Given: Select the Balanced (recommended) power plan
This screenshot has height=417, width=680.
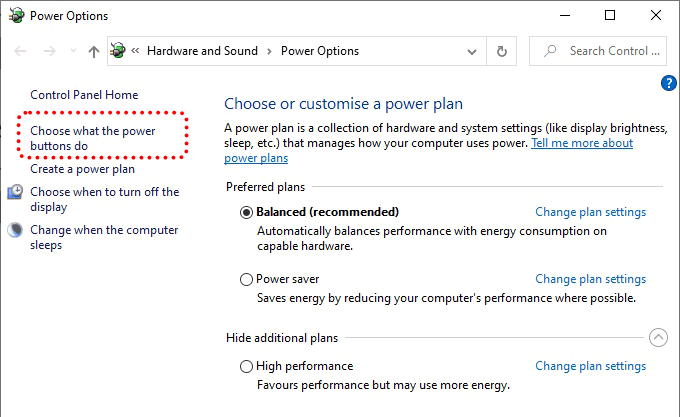Looking at the screenshot, I should point(247,212).
